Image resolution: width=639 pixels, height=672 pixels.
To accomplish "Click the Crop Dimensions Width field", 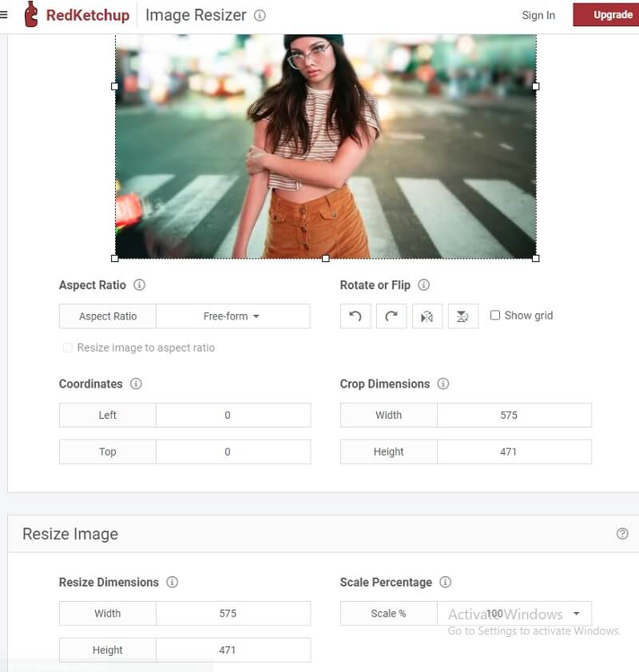I will pyautogui.click(x=514, y=416).
